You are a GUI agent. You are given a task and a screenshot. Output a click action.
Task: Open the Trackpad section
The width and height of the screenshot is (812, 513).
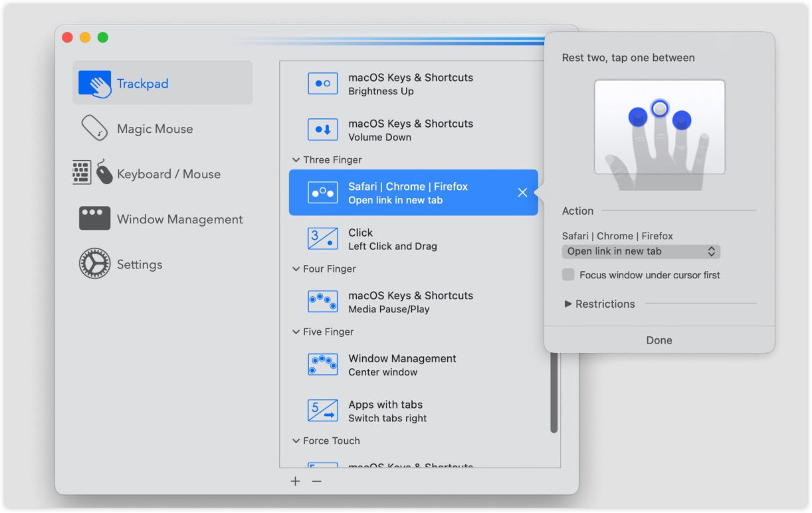[162, 83]
